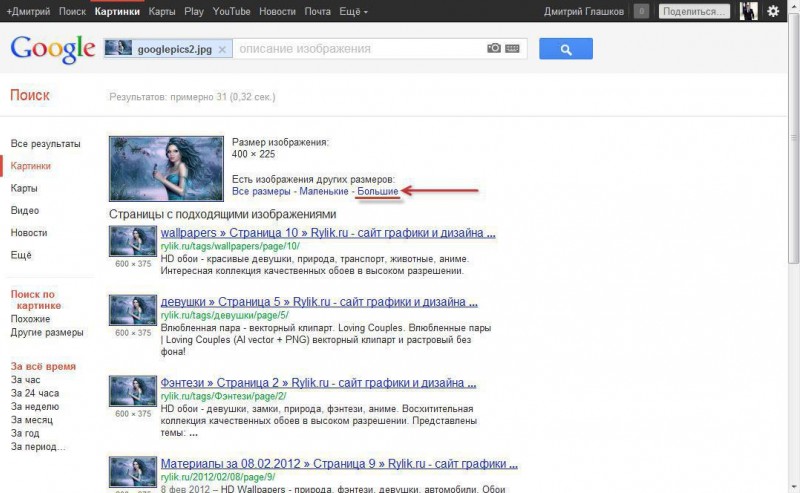Click the Все размеры link
The width and height of the screenshot is (800, 493).
261,191
